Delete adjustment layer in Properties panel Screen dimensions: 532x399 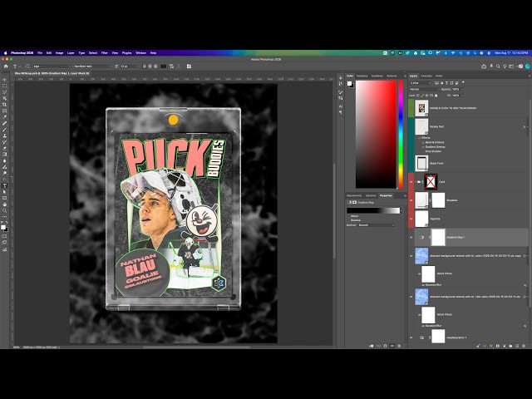pyautogui.click(x=399, y=346)
